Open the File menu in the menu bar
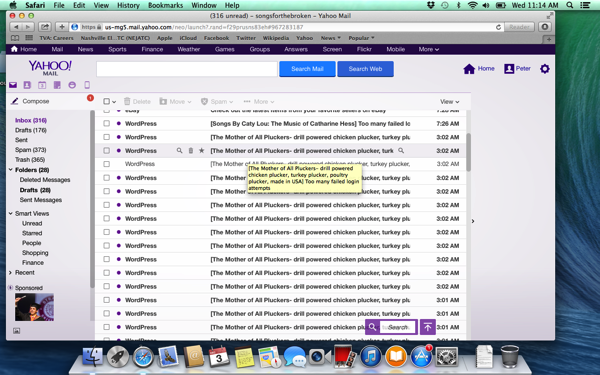 pos(59,5)
